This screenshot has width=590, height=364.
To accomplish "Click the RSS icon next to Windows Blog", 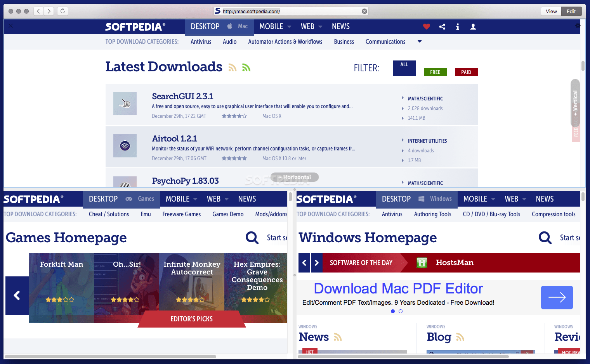I will pyautogui.click(x=460, y=337).
